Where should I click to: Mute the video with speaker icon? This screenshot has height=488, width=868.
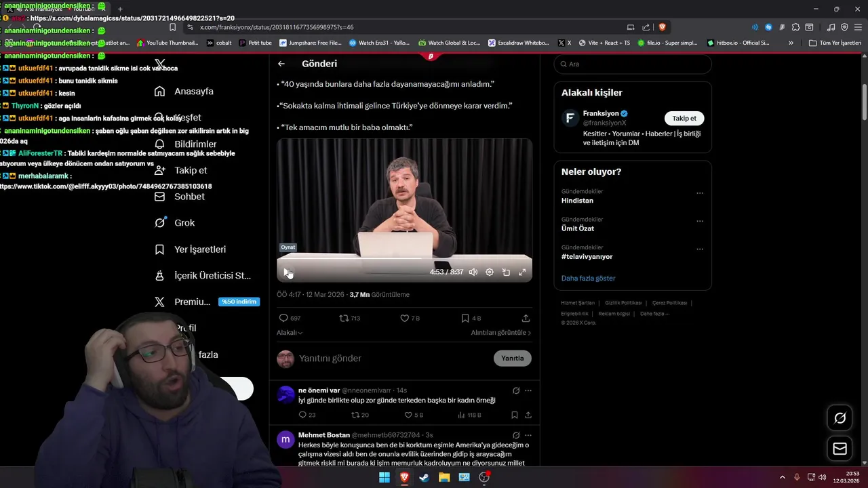pos(473,272)
